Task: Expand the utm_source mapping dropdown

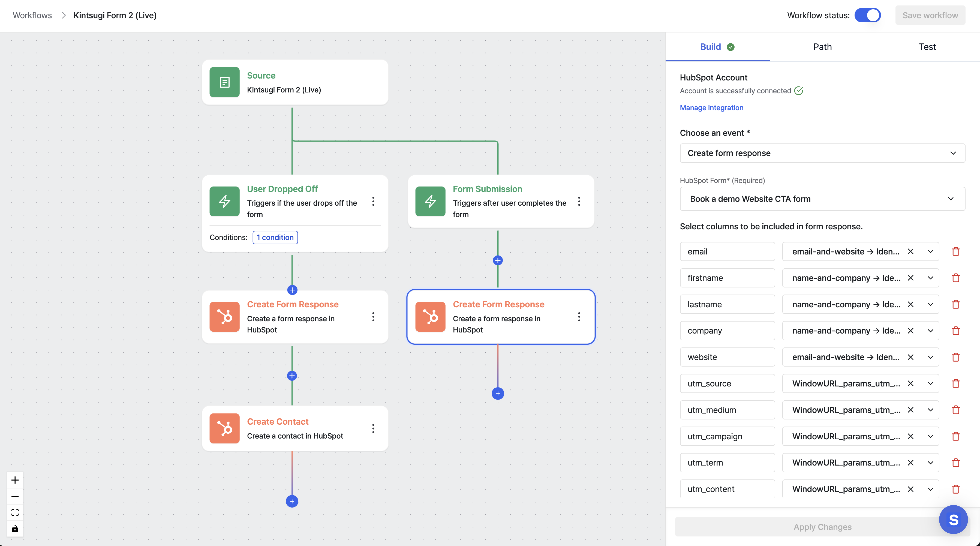Action: (930, 383)
